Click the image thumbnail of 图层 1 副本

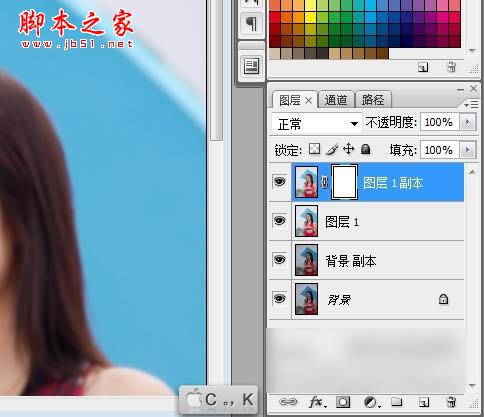306,182
